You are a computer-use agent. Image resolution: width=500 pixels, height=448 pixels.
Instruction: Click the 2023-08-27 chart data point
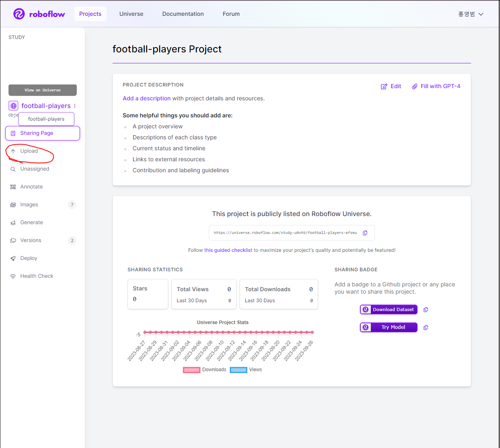coord(145,332)
